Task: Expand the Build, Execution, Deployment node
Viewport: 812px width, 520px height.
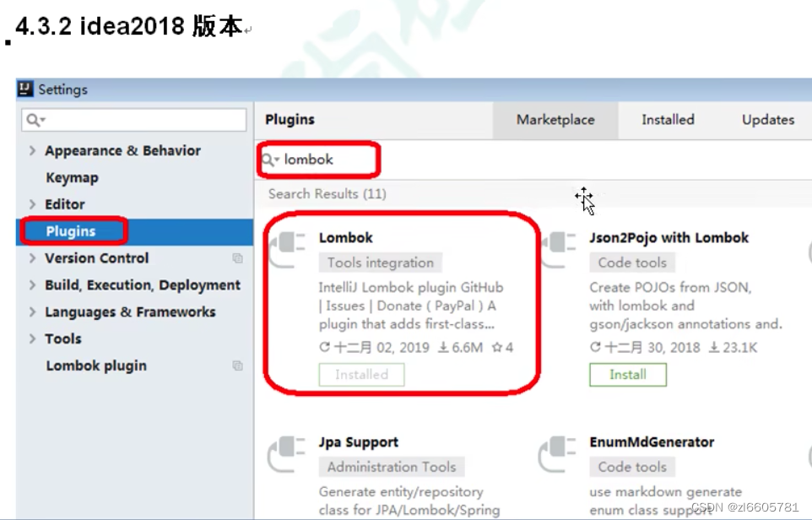Action: tap(32, 284)
